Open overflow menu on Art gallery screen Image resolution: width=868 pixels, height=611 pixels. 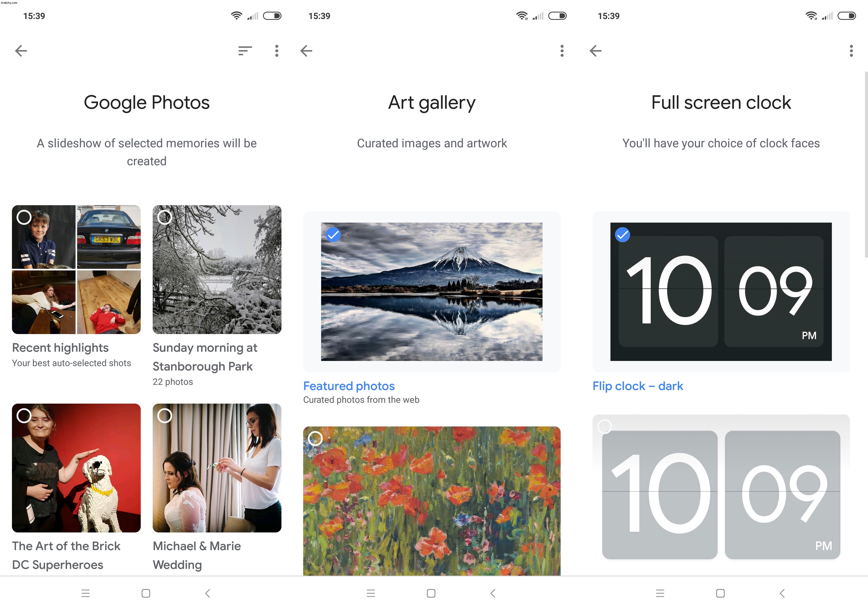pyautogui.click(x=562, y=51)
